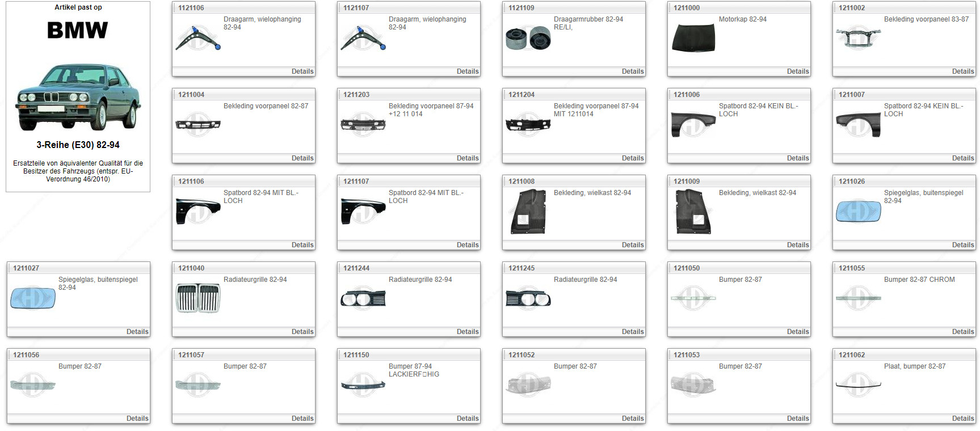Open Details for part 1211004
Screen dimensions: 980x431
coord(302,158)
